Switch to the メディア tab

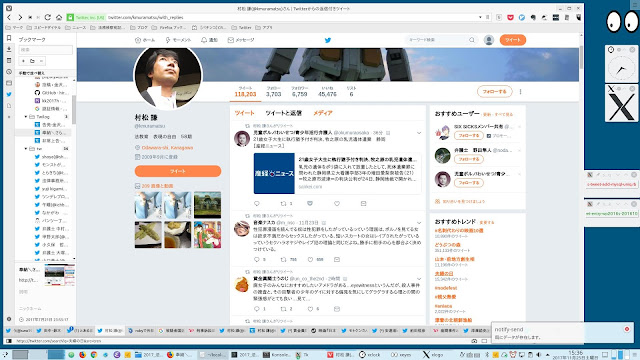coord(323,113)
